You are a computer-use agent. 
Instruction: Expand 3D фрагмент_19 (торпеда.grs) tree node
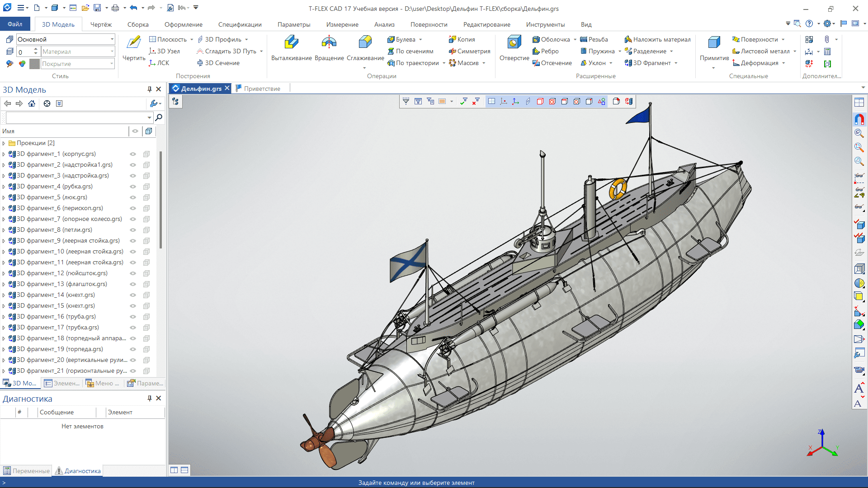pos(4,349)
